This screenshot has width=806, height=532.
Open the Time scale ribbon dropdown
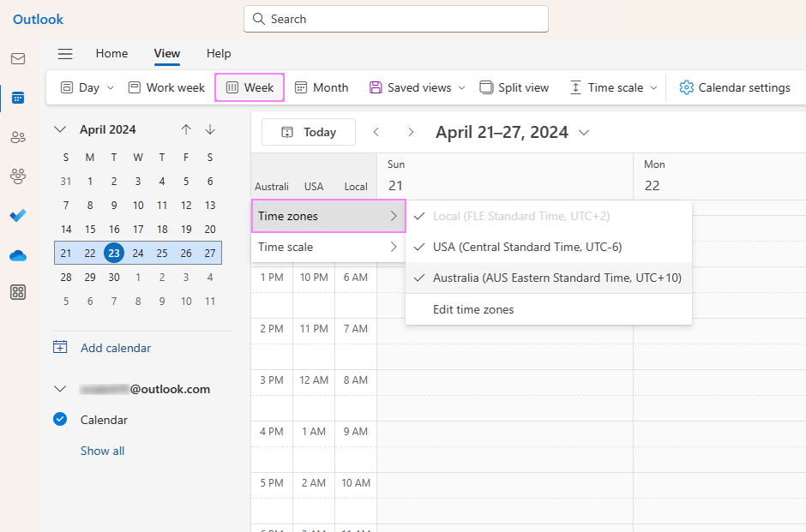[x=614, y=88]
